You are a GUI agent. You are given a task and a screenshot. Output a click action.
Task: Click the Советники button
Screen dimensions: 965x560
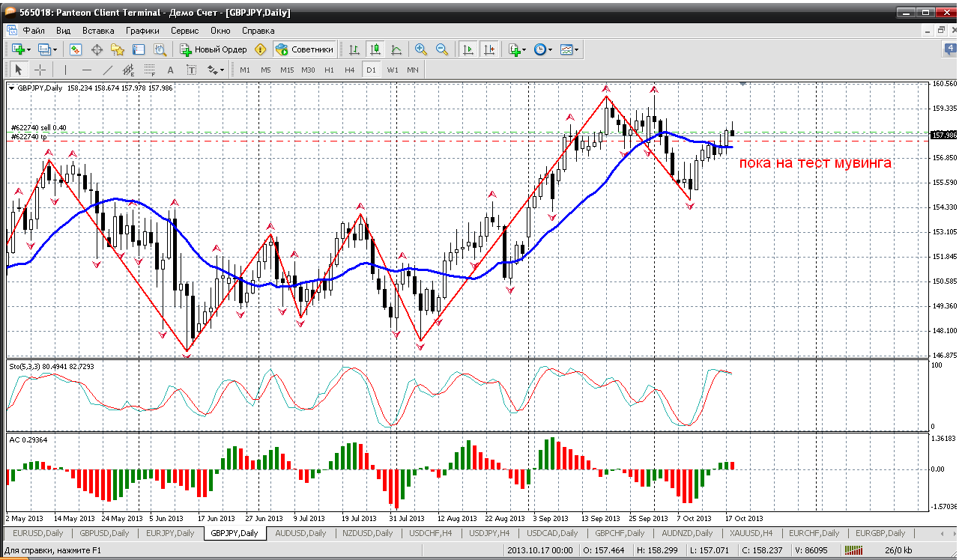click(304, 49)
